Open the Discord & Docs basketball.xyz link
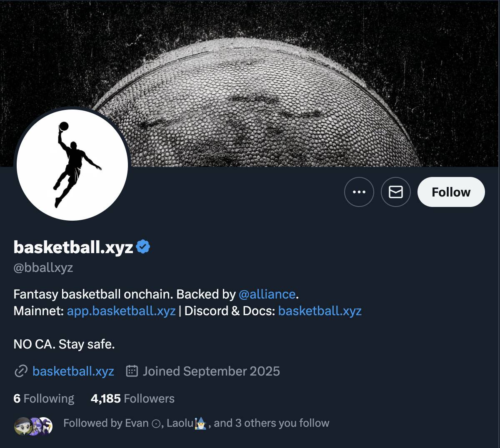This screenshot has width=500, height=448. pos(320,311)
